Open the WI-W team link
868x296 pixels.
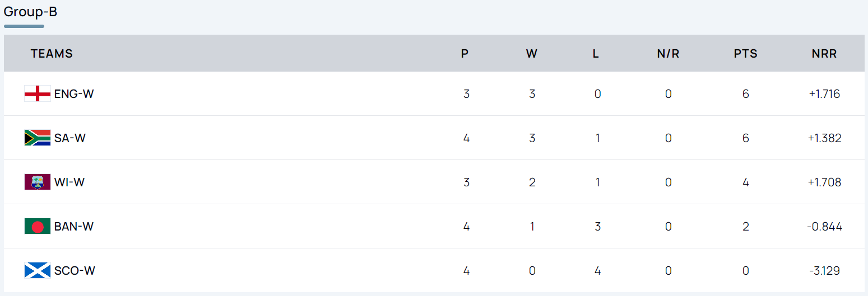pyautogui.click(x=69, y=182)
